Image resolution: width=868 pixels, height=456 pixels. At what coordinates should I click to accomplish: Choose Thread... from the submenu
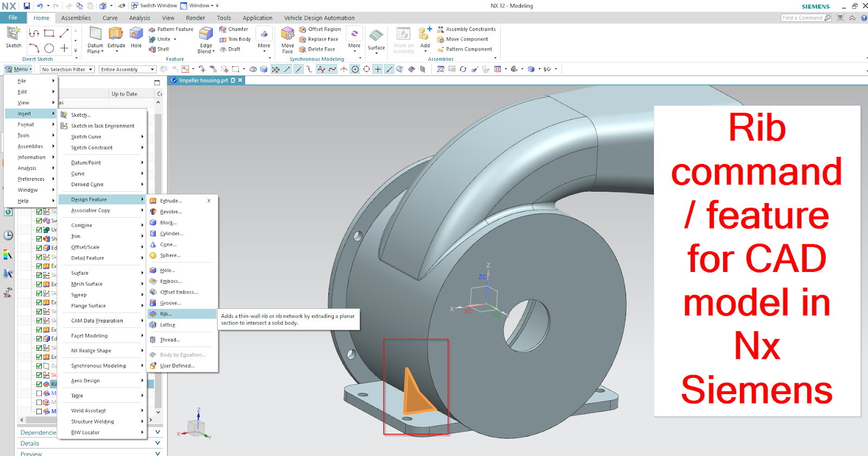click(182, 340)
